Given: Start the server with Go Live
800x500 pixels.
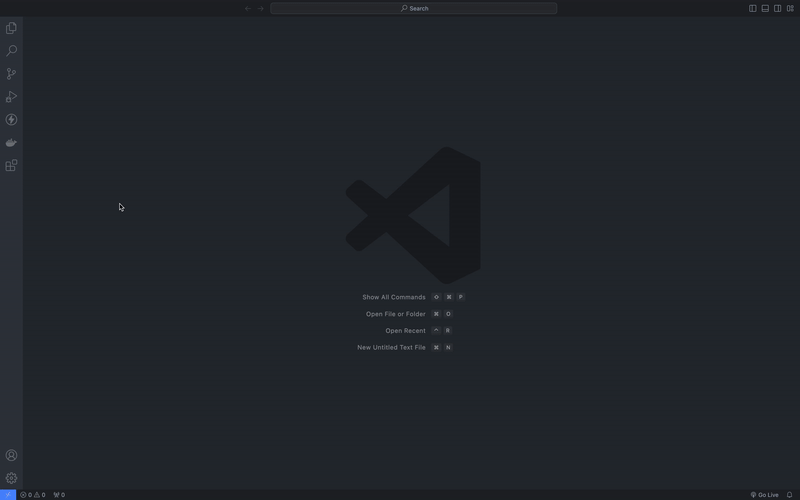Looking at the screenshot, I should coord(764,494).
